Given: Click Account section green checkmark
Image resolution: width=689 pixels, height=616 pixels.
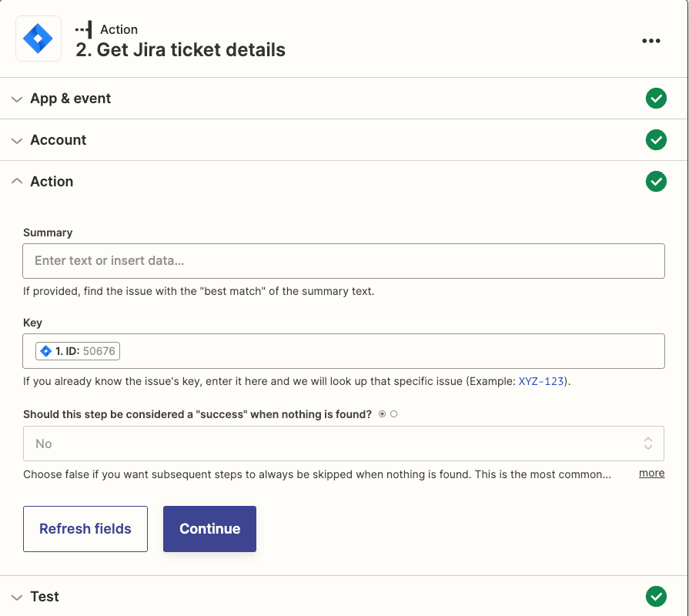Looking at the screenshot, I should (656, 139).
